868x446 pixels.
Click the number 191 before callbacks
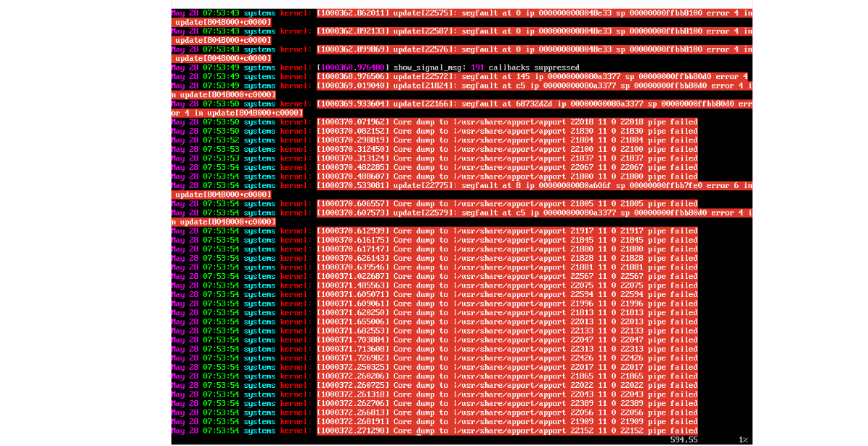pos(478,68)
